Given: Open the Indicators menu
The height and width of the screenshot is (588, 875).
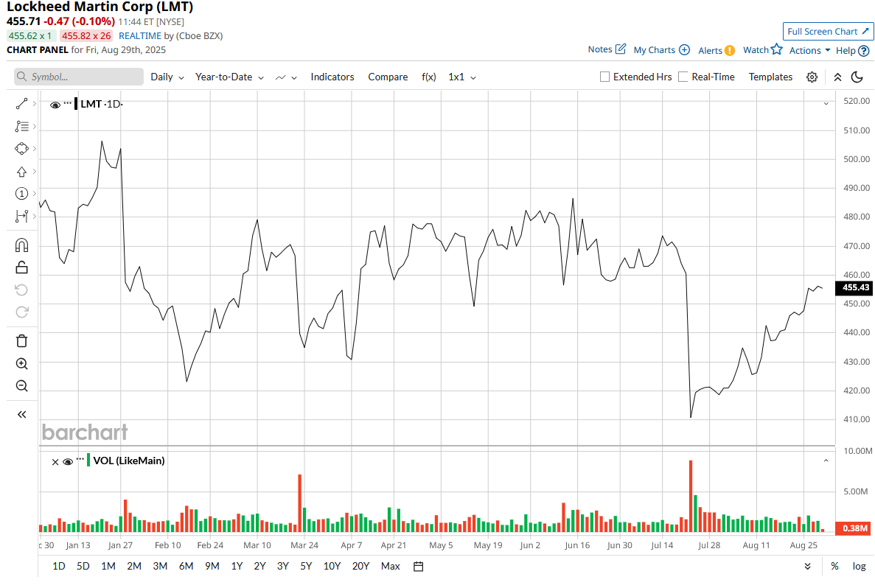Looking at the screenshot, I should tap(332, 77).
